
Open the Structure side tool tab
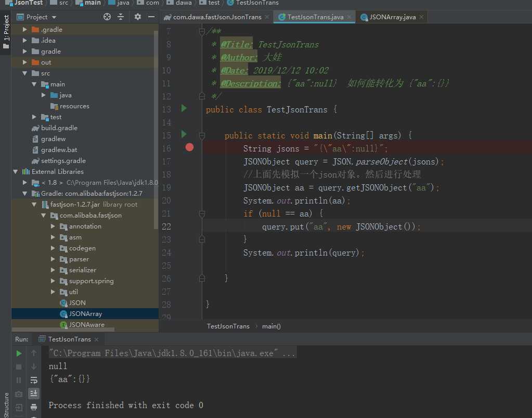click(6, 405)
